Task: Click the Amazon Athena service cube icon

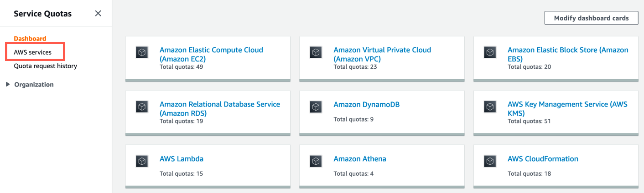Action: click(316, 161)
